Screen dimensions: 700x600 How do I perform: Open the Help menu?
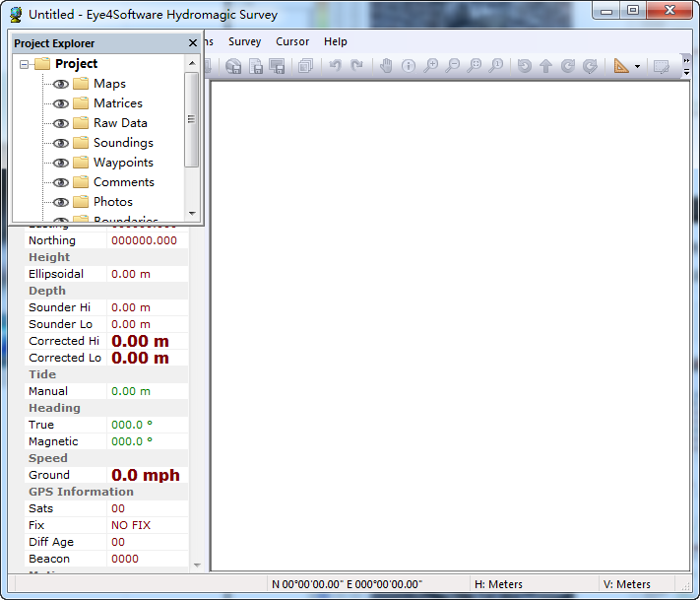pyautogui.click(x=336, y=41)
